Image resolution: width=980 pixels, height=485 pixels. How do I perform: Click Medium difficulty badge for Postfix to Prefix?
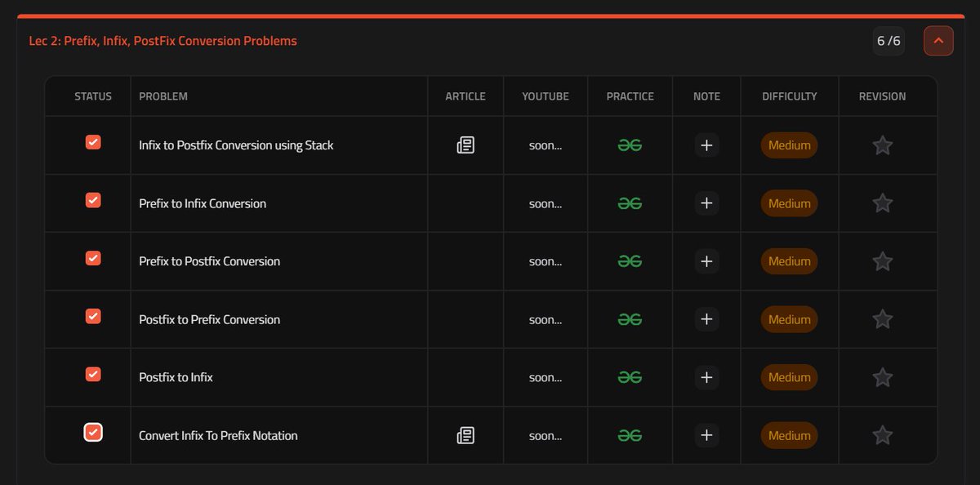[x=788, y=319]
